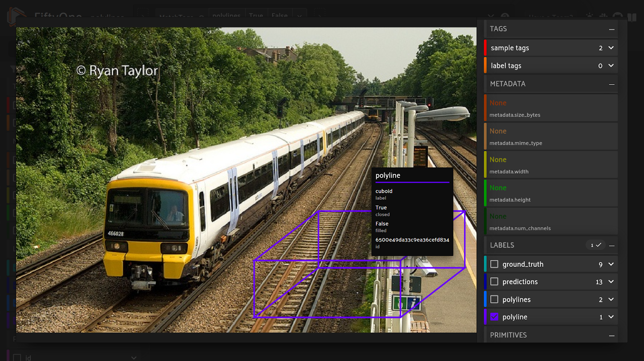Click the 'polyline' tooltip title
This screenshot has width=644, height=361.
point(388,175)
